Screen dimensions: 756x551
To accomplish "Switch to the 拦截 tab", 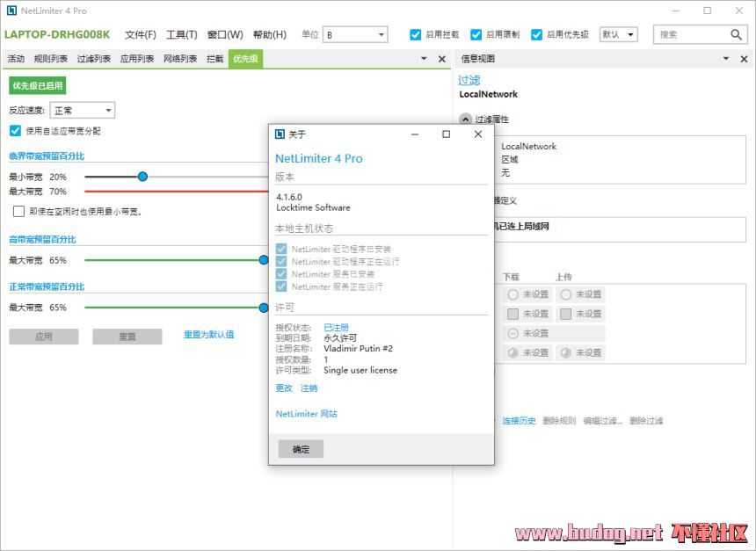I will [215, 59].
